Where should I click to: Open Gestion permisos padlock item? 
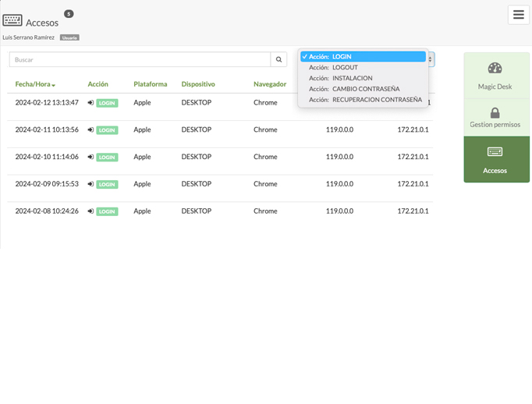pyautogui.click(x=496, y=118)
